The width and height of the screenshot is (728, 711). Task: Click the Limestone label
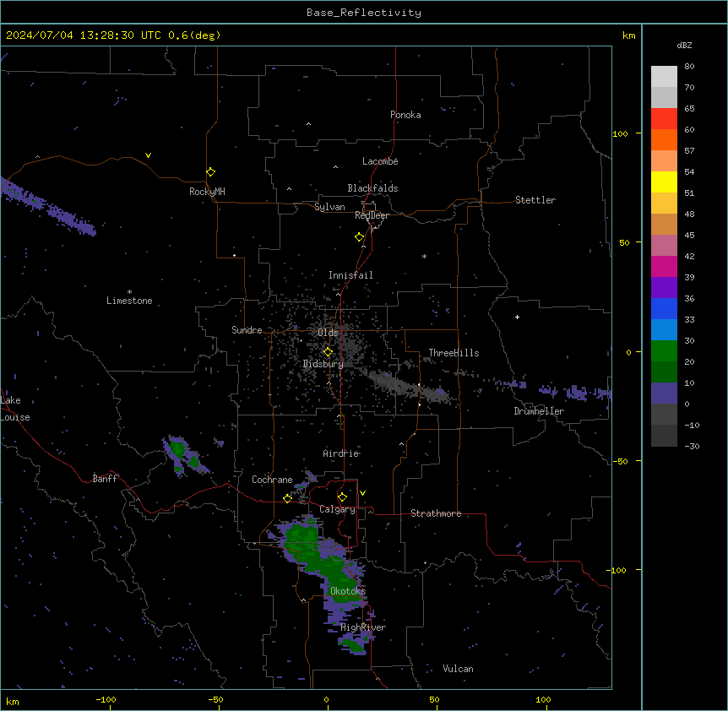pos(129,301)
